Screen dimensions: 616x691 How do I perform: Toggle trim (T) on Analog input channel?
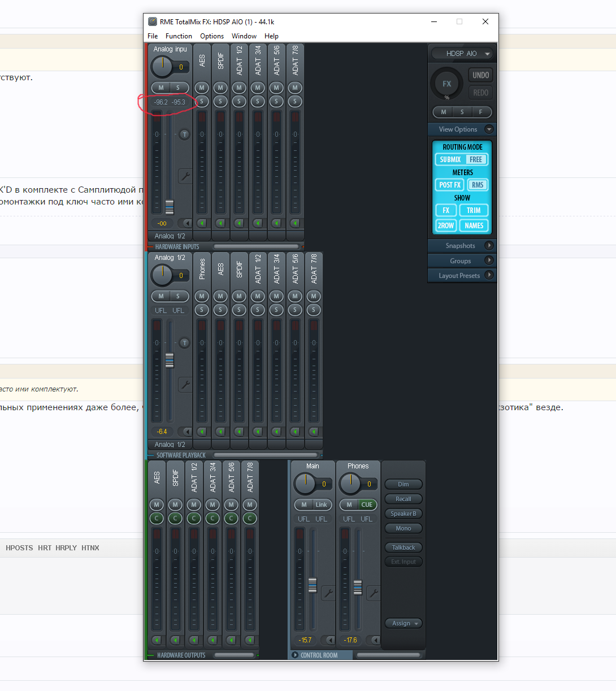[x=184, y=134]
